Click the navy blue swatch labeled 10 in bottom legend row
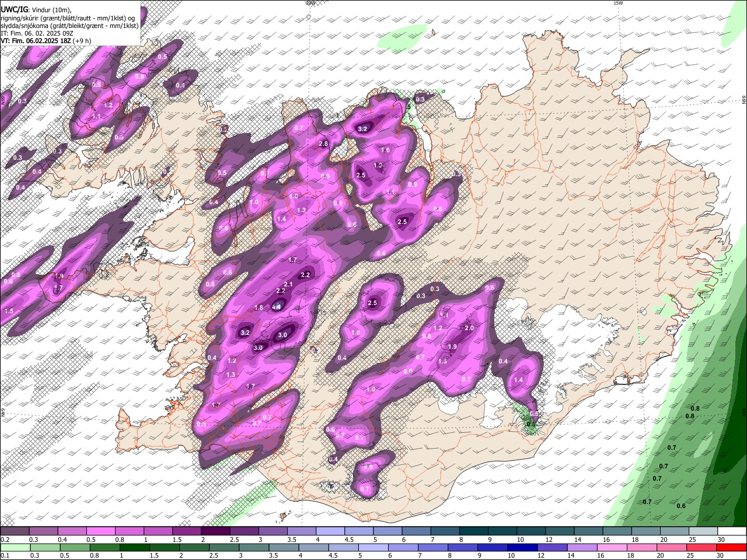The width and height of the screenshot is (747, 560). tap(522, 548)
